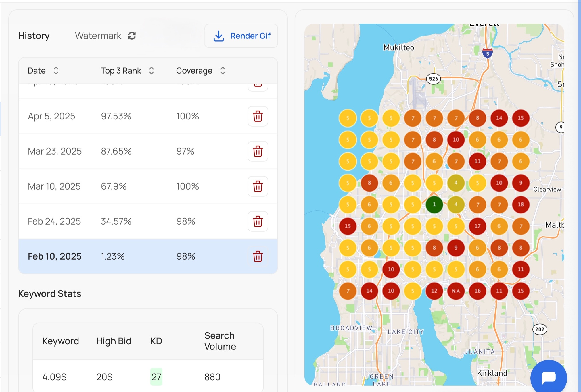Screen dimensions: 581x392
Task: Click the green rank 1 map pin
Action: [x=434, y=204]
